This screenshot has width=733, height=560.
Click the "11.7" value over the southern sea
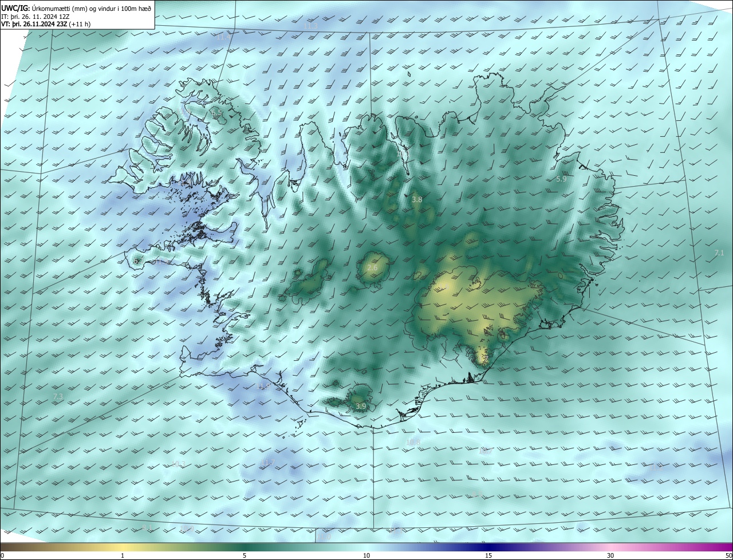point(268,463)
